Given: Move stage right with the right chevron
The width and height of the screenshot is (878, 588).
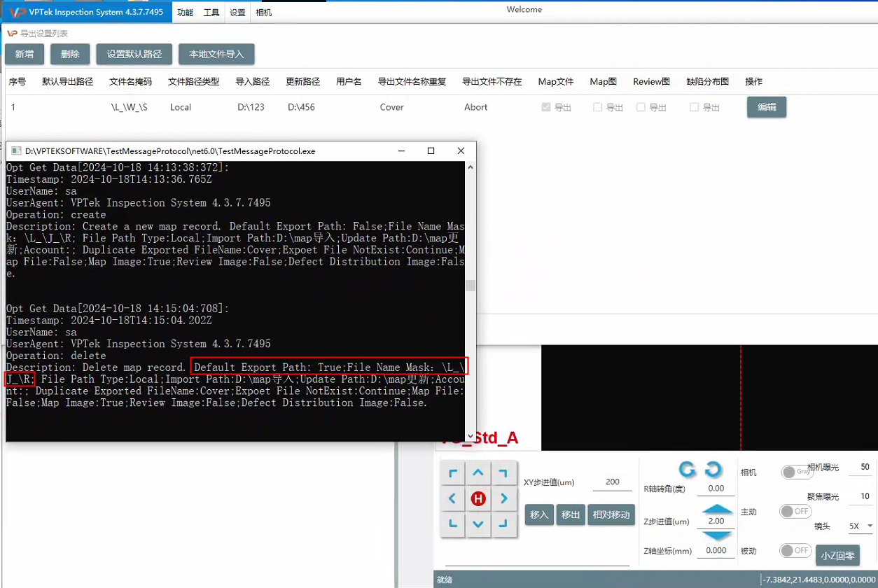Looking at the screenshot, I should pos(503,499).
